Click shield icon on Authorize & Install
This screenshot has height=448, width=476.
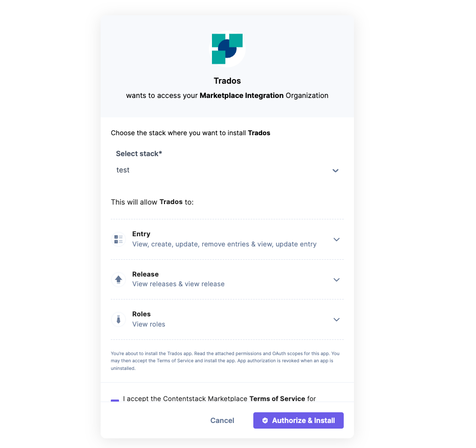pos(265,420)
